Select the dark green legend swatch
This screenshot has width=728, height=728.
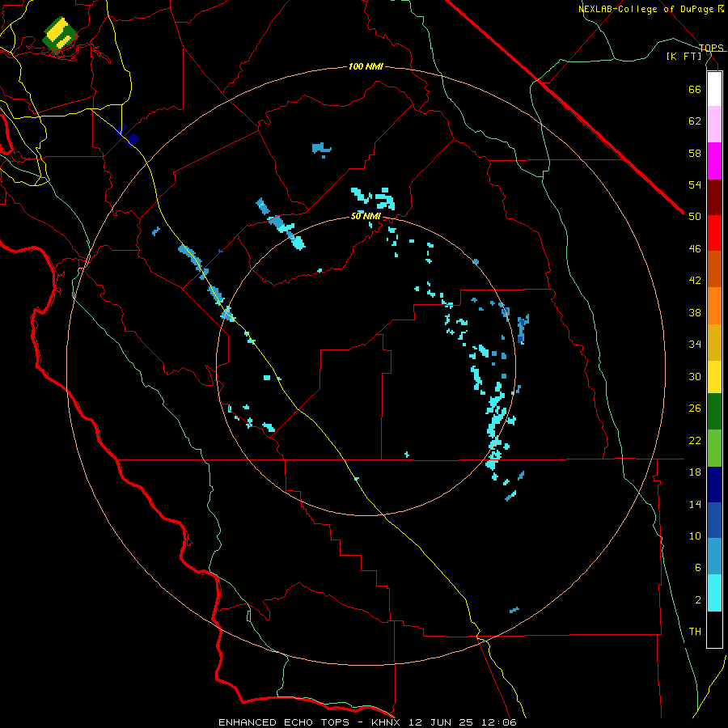(714, 412)
